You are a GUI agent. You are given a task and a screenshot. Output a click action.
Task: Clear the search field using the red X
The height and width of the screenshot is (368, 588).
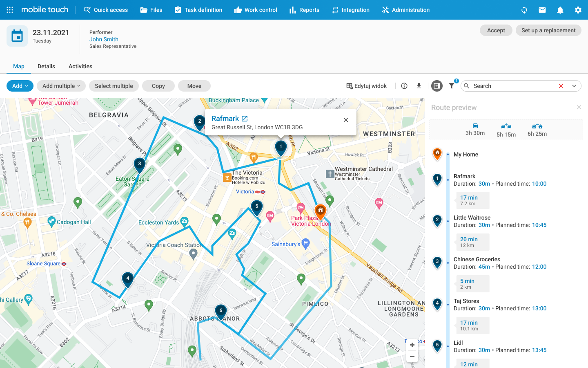click(x=561, y=86)
